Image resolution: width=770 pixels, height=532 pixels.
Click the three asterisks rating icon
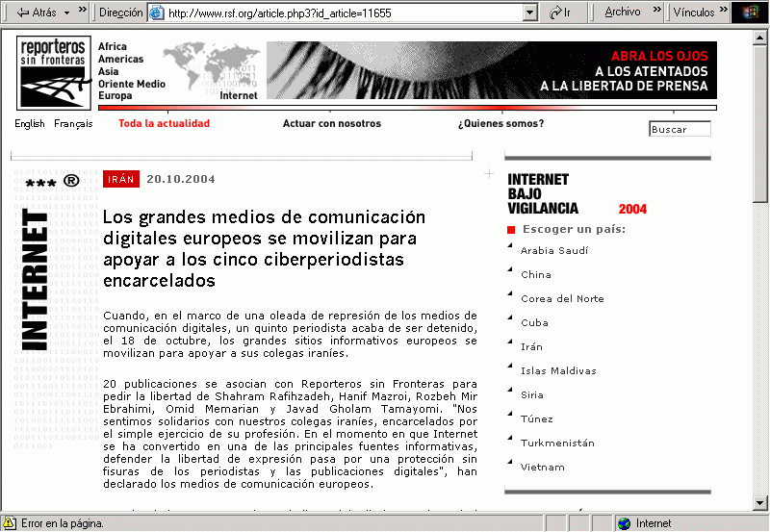(40, 184)
